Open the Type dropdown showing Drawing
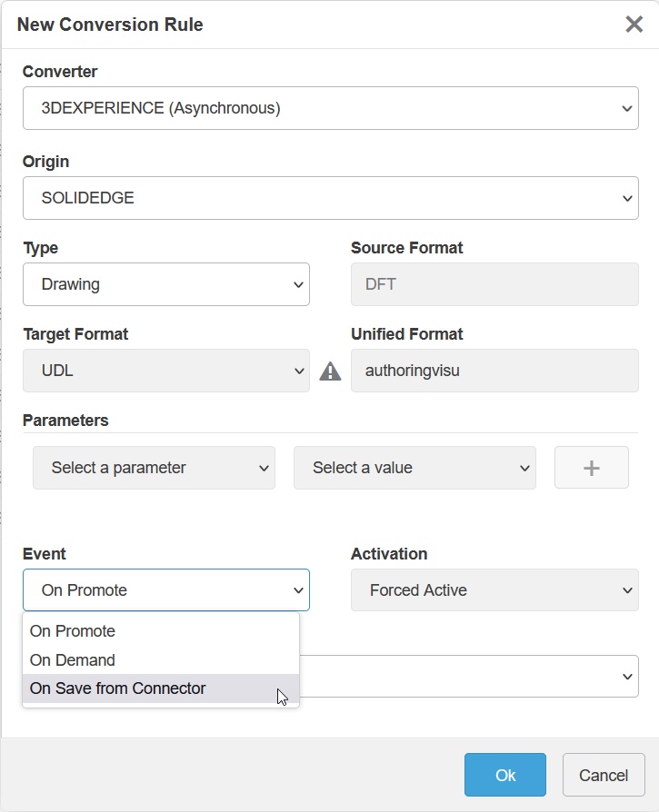This screenshot has width=659, height=812. click(166, 284)
